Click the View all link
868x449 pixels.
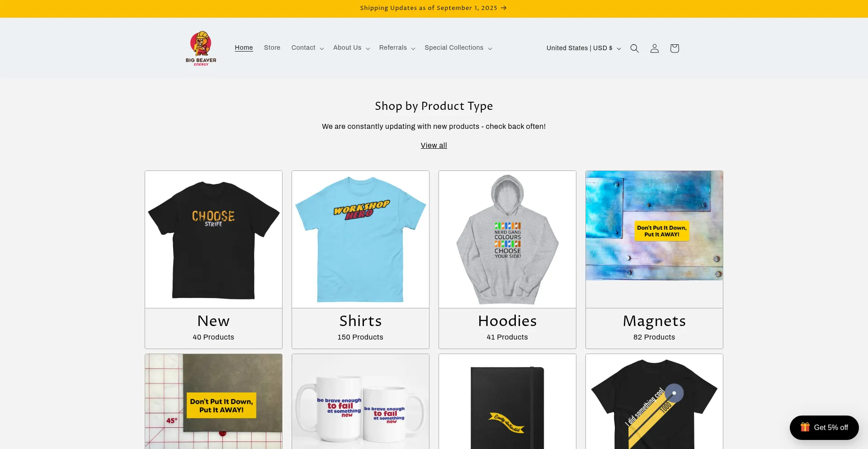coord(434,146)
